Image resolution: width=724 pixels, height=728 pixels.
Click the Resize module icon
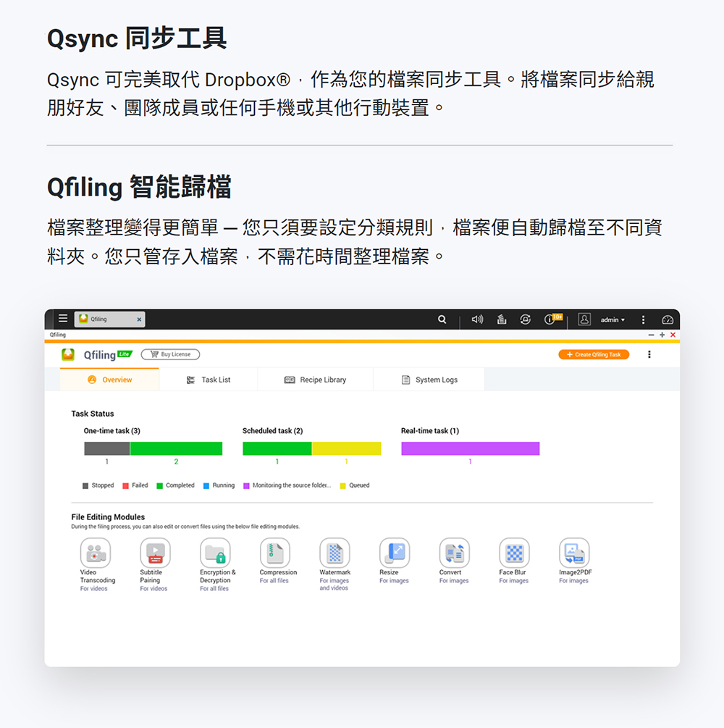(x=395, y=553)
